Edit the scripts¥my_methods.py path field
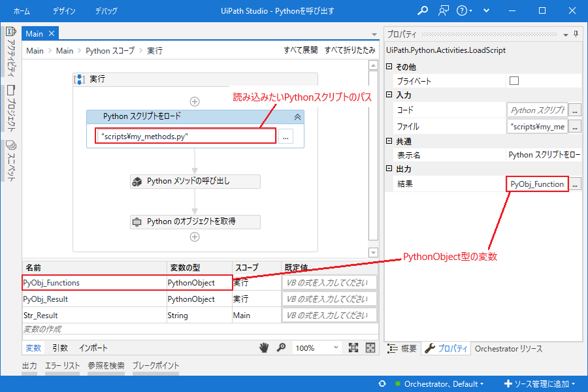The width and height of the screenshot is (588, 392). coord(186,136)
